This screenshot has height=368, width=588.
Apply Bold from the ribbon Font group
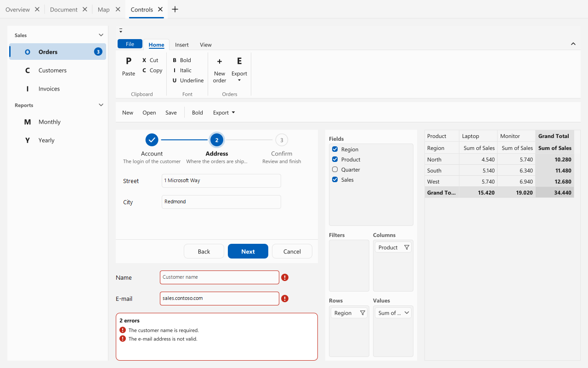click(x=181, y=60)
